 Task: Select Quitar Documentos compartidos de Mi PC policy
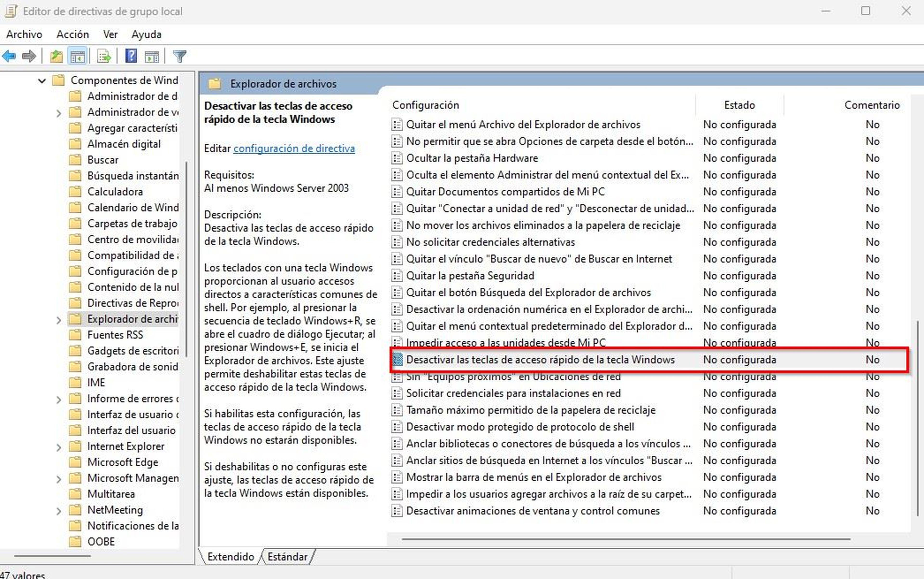click(x=505, y=191)
